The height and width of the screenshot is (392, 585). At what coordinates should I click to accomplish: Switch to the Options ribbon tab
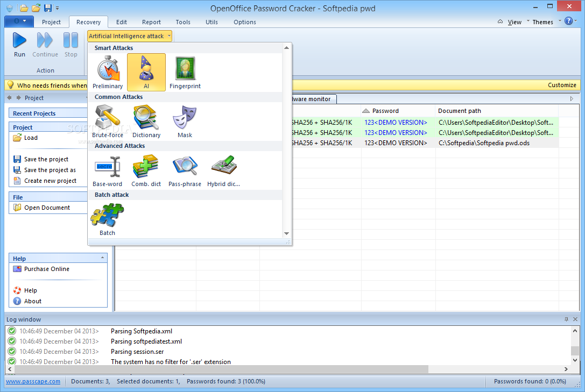(245, 22)
